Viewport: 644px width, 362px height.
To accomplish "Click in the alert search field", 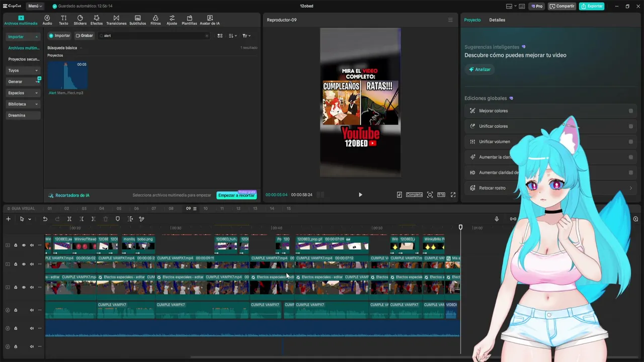I will click(x=154, y=36).
